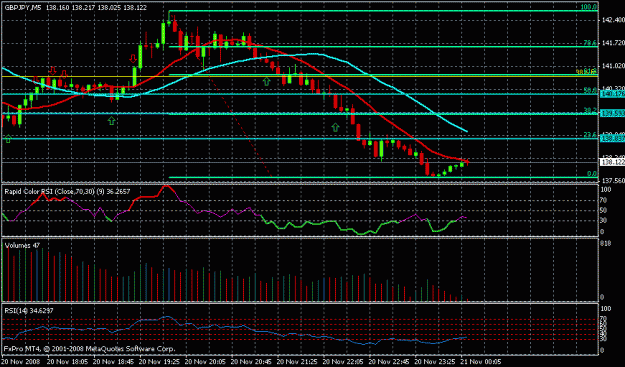Screen dimensions: 625x367
Task: Click the 141.720 price scale value
Action: pos(614,42)
